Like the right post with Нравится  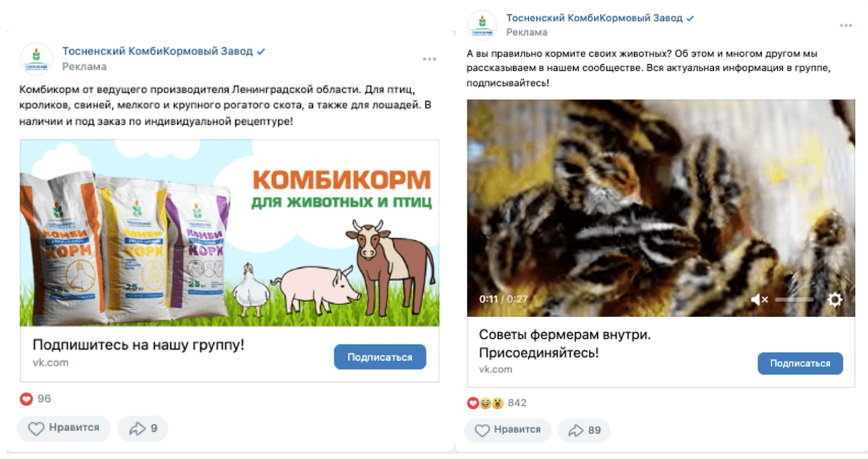coord(507,430)
